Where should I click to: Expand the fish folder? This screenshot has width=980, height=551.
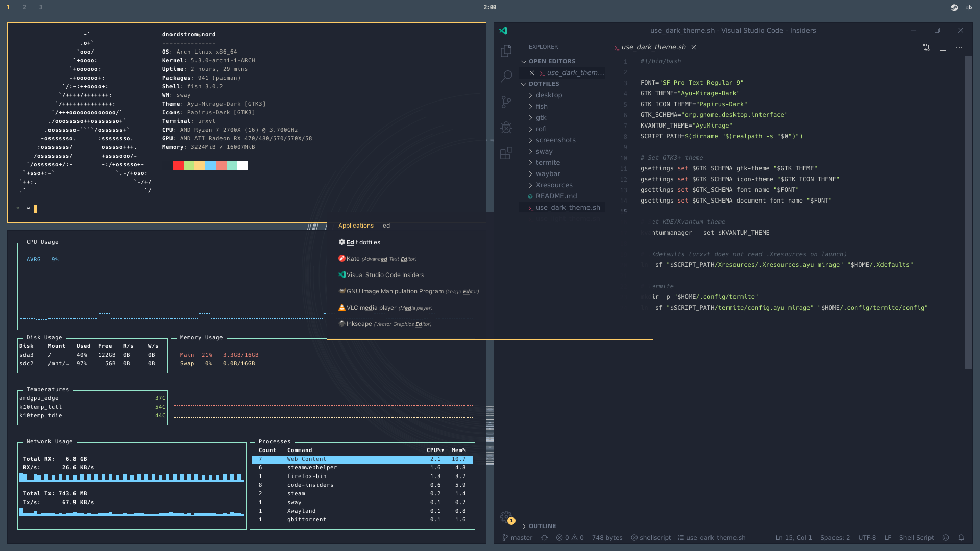point(561,107)
